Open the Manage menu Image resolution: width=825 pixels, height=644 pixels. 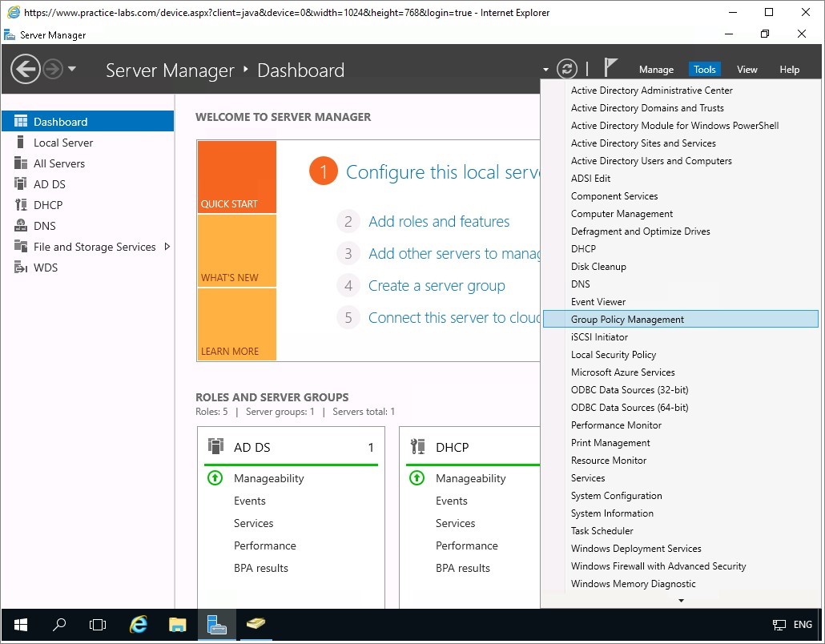tap(656, 70)
